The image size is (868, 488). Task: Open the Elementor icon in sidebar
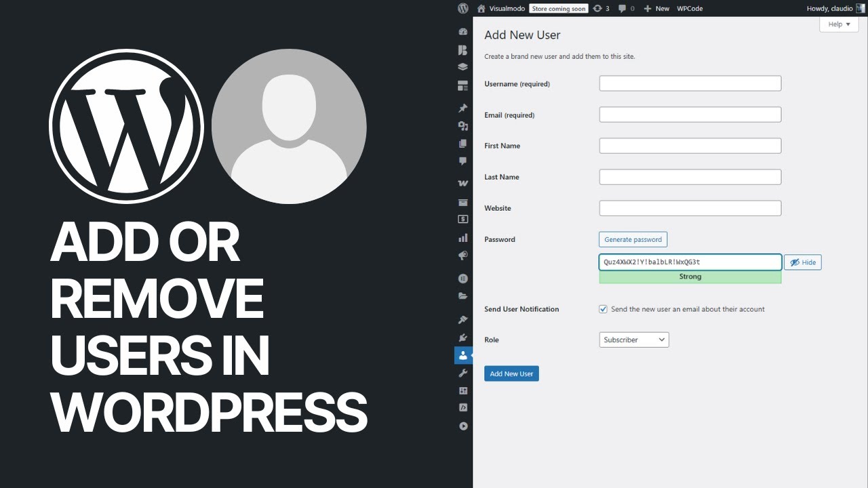click(463, 278)
